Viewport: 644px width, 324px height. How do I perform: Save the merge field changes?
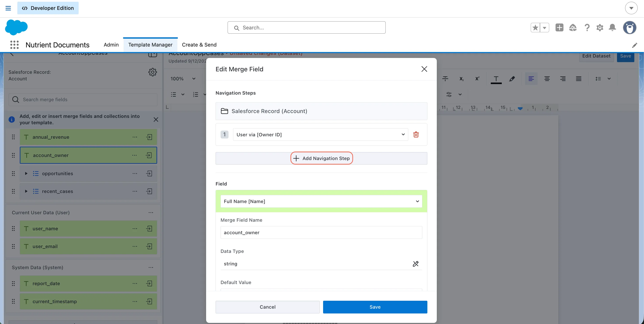[x=375, y=307]
